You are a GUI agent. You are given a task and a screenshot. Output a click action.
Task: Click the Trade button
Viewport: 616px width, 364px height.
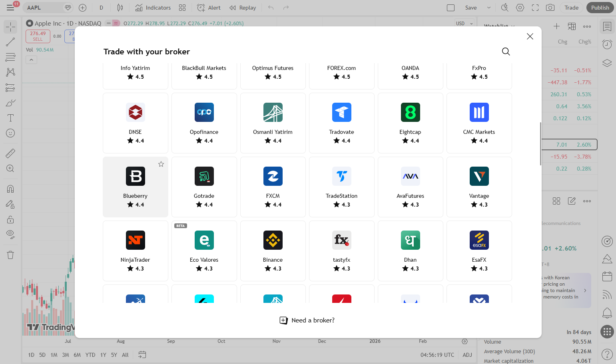point(571,8)
